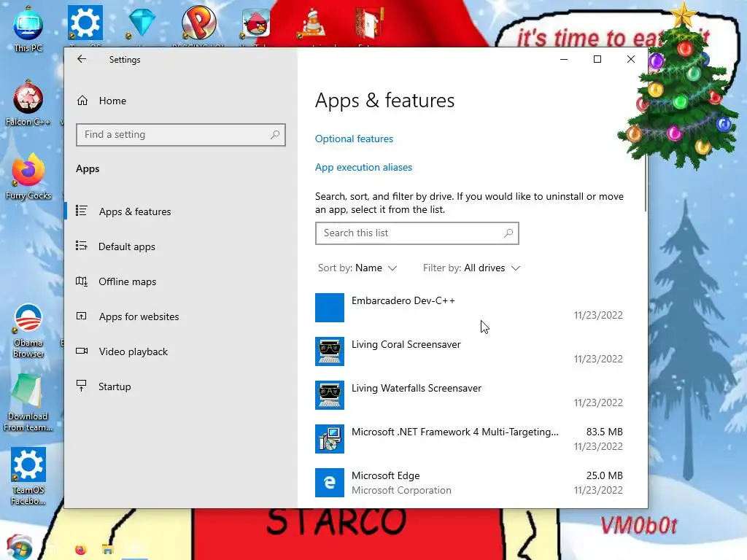
Task: Click the magnifier icon in Search this list
Action: pyautogui.click(x=508, y=233)
